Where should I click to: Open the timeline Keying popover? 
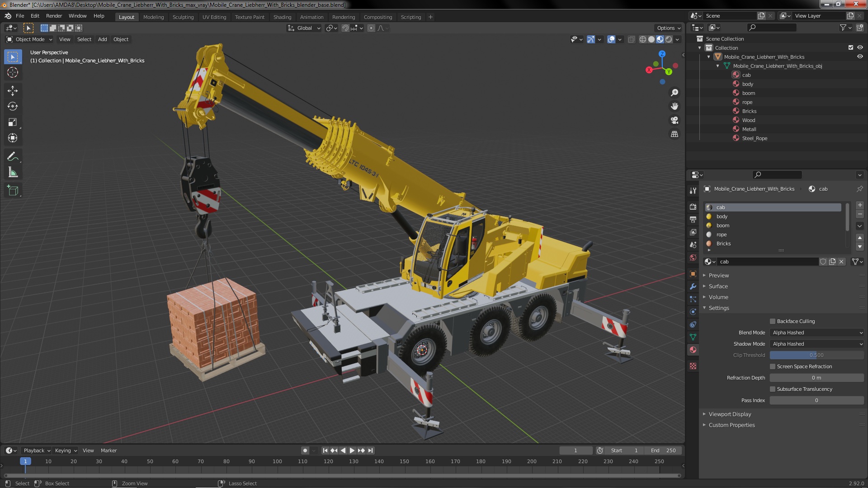[x=66, y=450]
